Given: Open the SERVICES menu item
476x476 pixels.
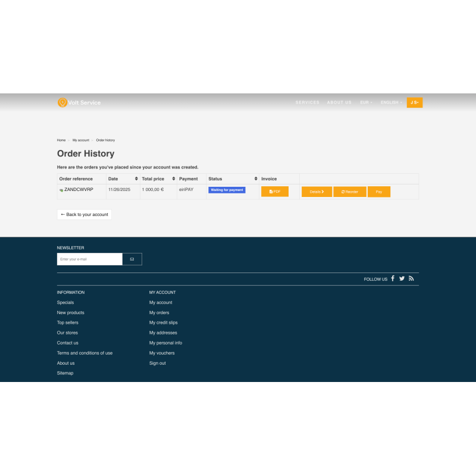Looking at the screenshot, I should (x=307, y=102).
